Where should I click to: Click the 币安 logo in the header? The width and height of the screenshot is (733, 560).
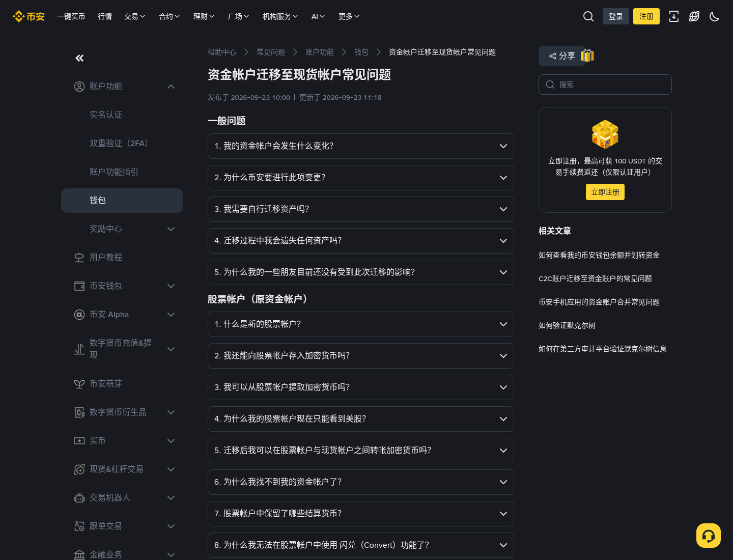[29, 16]
